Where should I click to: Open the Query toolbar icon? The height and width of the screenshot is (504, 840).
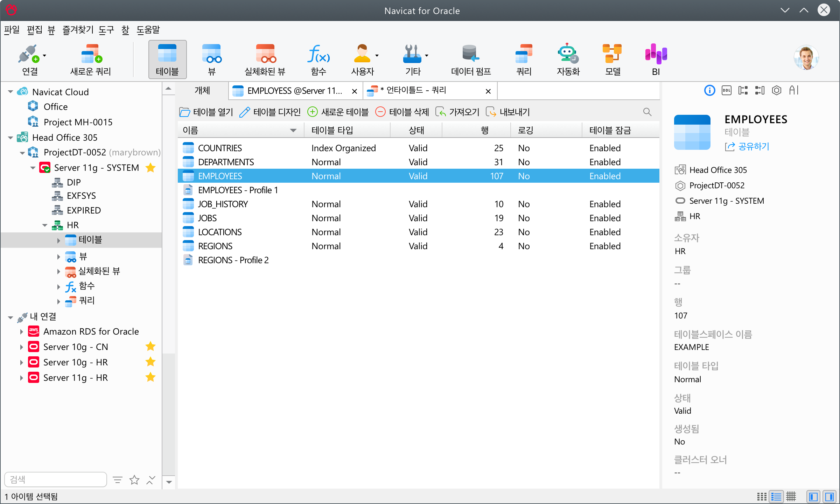(x=524, y=60)
